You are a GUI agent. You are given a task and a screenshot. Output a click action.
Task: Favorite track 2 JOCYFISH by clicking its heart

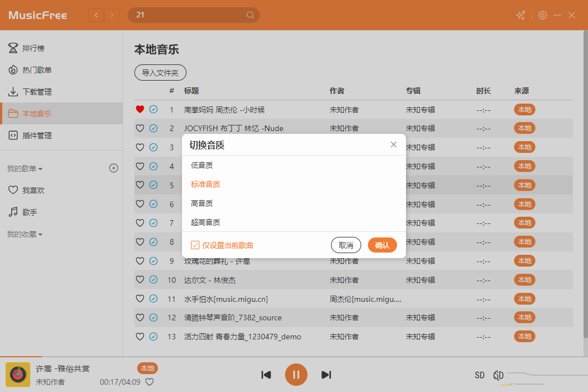140,128
